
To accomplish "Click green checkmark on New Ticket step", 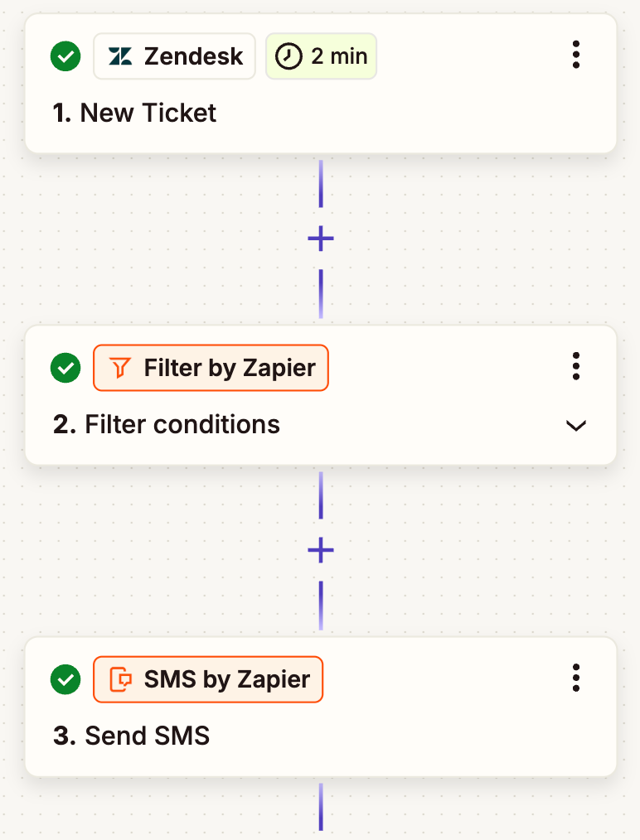I will coord(65,56).
